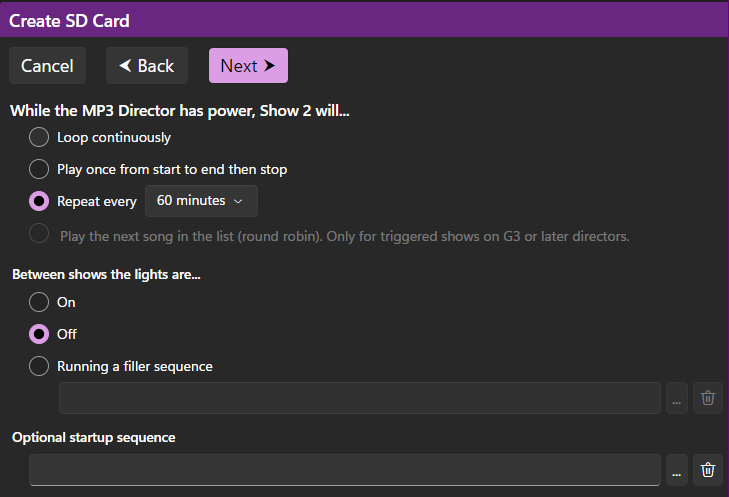Click the trash icon beside filler sequence field

(708, 397)
